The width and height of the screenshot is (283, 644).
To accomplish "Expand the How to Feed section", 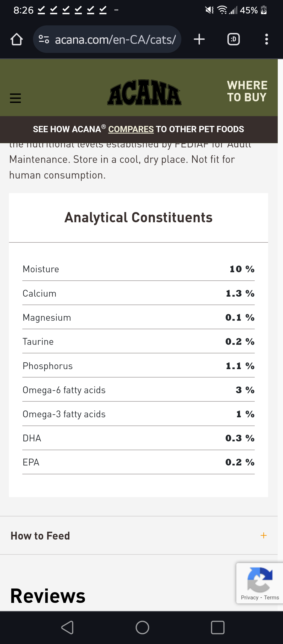I will click(40, 536).
